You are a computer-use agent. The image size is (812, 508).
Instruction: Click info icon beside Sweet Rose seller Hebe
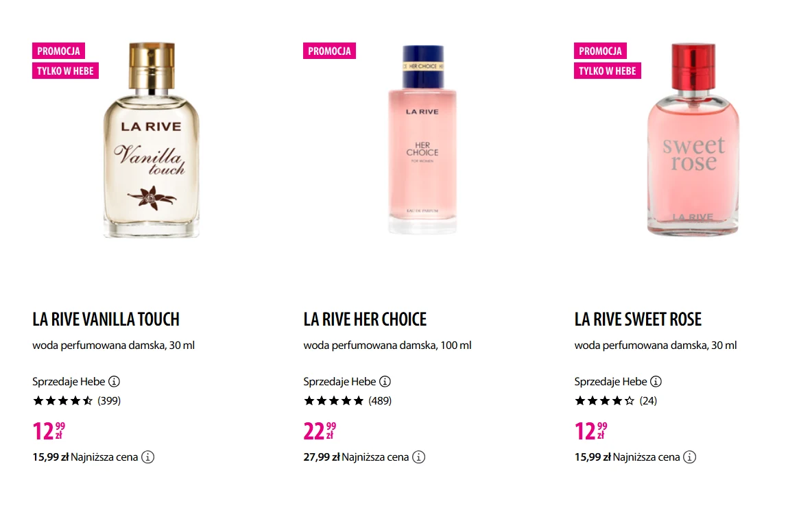(656, 382)
